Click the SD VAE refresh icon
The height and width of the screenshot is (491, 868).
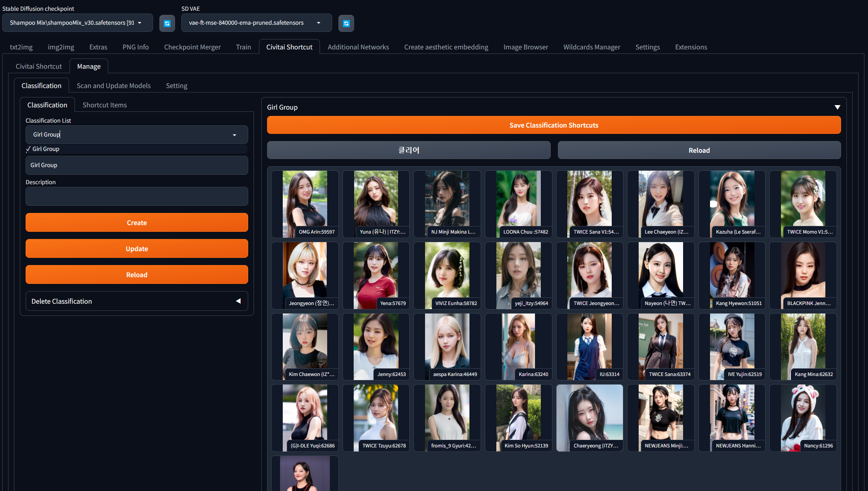click(346, 23)
